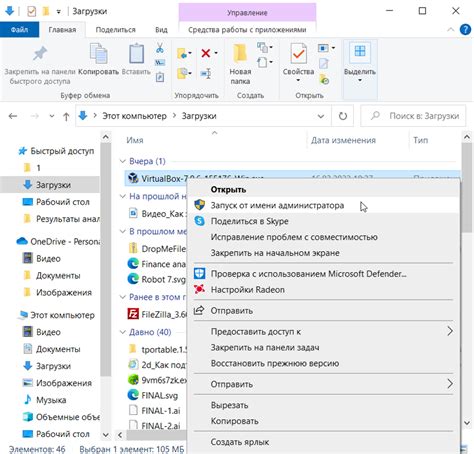Open the recent locations dropdown arrow
The image size is (474, 454).
click(x=52, y=116)
